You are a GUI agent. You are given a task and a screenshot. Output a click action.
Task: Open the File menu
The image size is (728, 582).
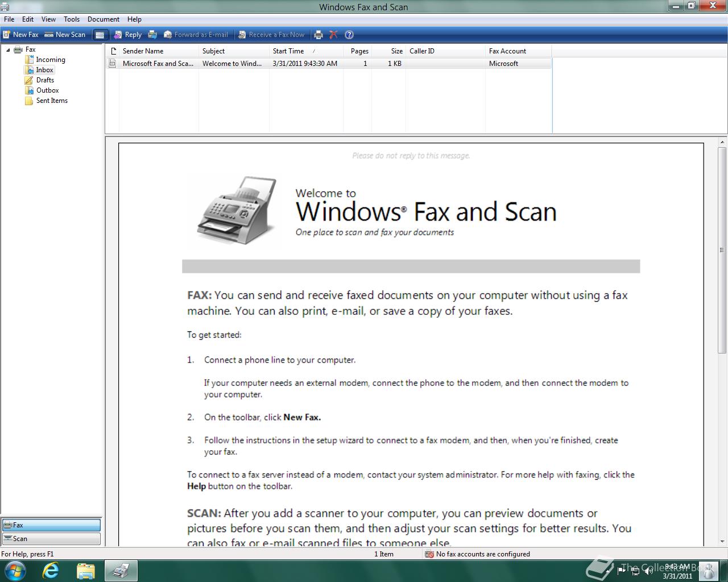point(9,19)
